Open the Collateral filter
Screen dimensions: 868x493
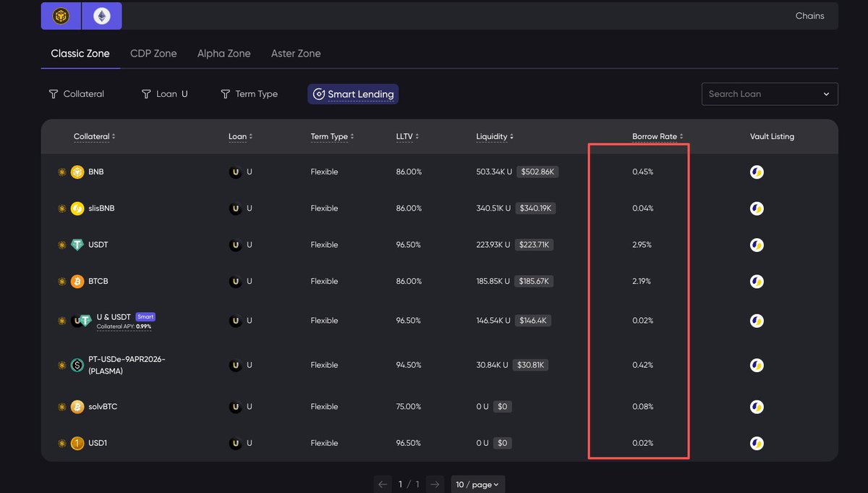[x=76, y=94]
